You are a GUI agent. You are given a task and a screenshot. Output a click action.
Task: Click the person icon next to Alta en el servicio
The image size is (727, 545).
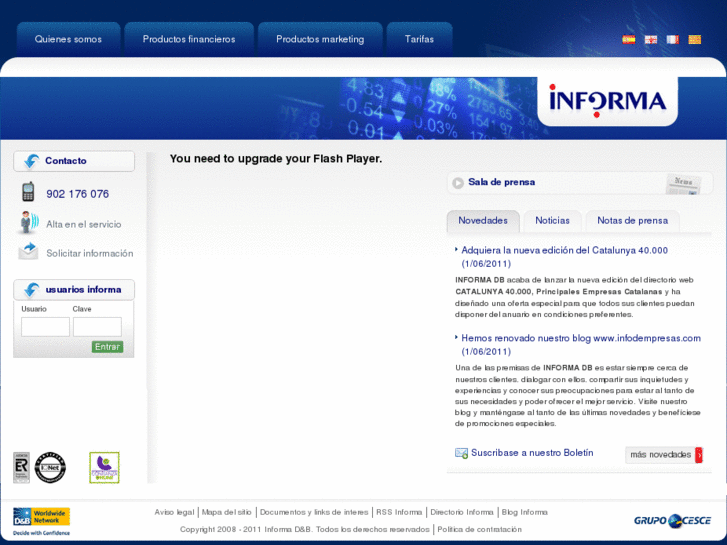click(x=29, y=222)
